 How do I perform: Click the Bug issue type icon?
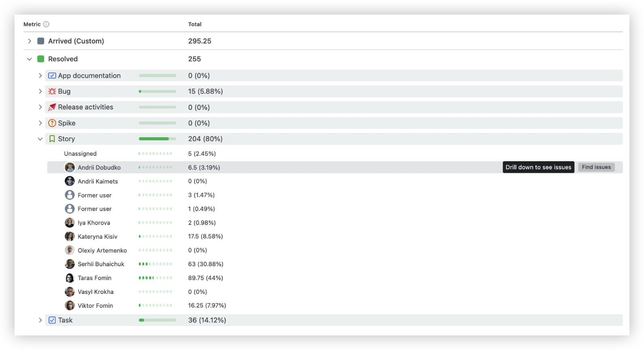[52, 91]
